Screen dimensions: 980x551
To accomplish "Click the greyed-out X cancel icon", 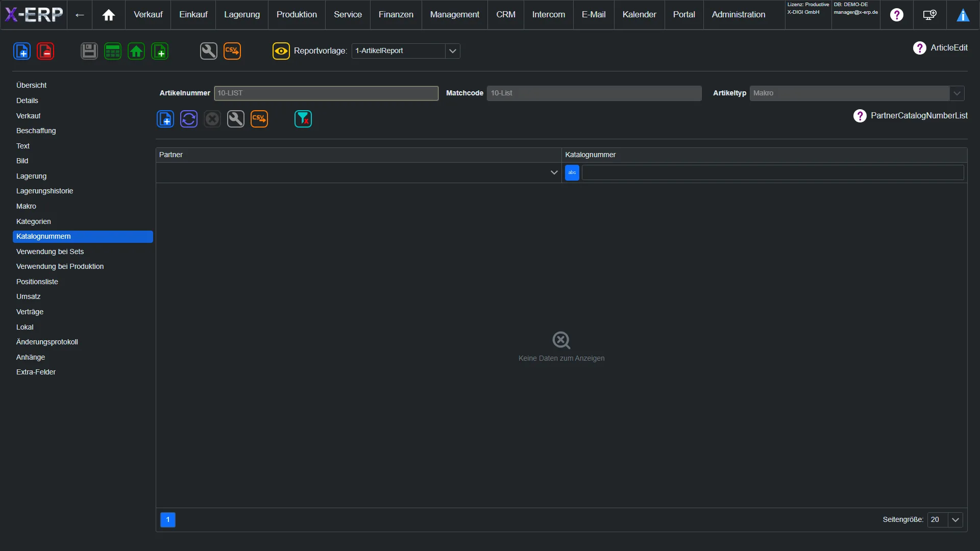I will click(x=212, y=119).
